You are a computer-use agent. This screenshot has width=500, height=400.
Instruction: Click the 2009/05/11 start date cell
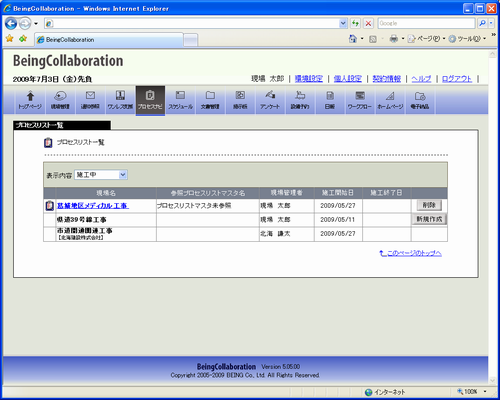(338, 220)
